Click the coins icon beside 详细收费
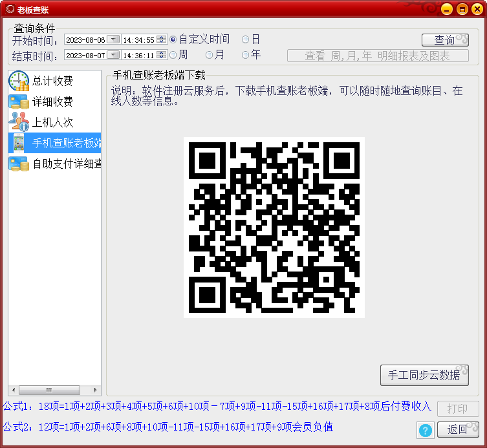The width and height of the screenshot is (487, 448). (x=19, y=102)
